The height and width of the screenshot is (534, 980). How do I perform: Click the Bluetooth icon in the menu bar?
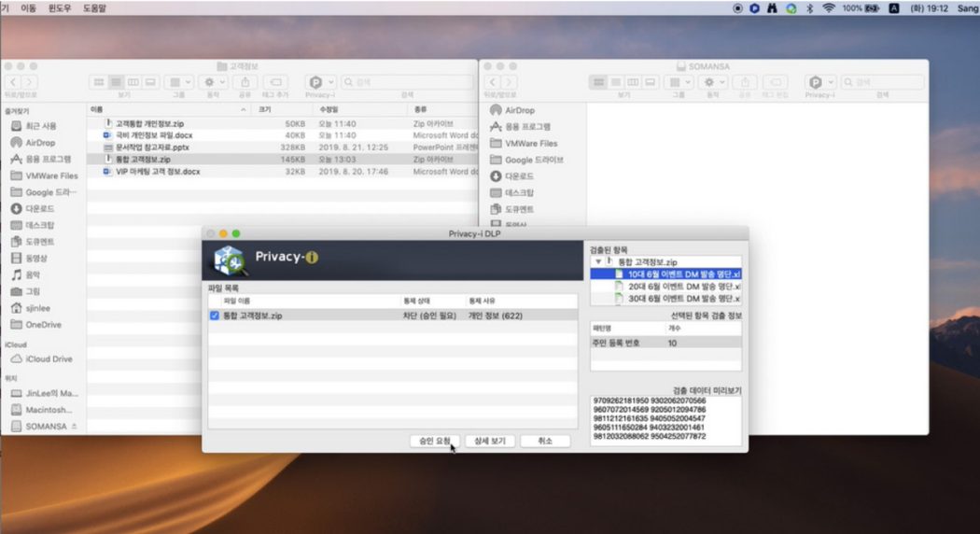(809, 8)
